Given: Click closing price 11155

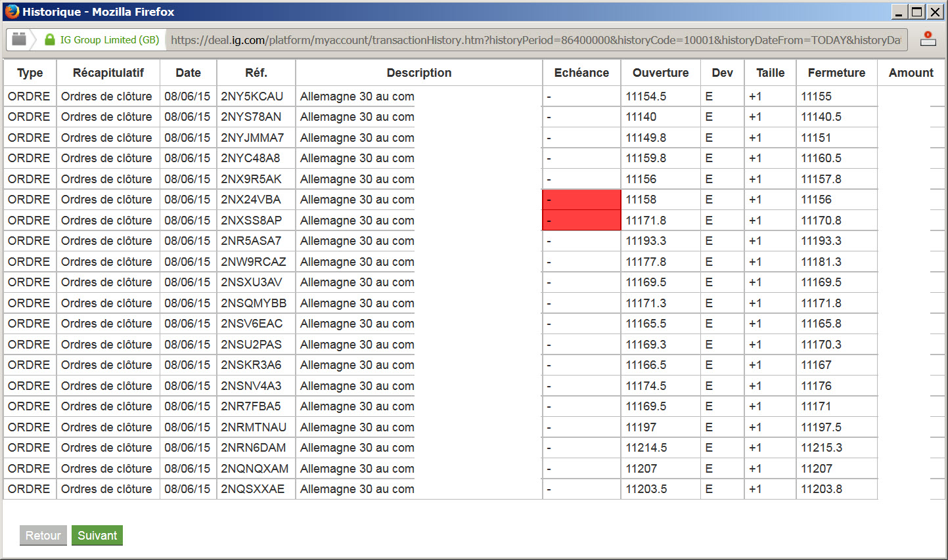Looking at the screenshot, I should click(x=816, y=97).
